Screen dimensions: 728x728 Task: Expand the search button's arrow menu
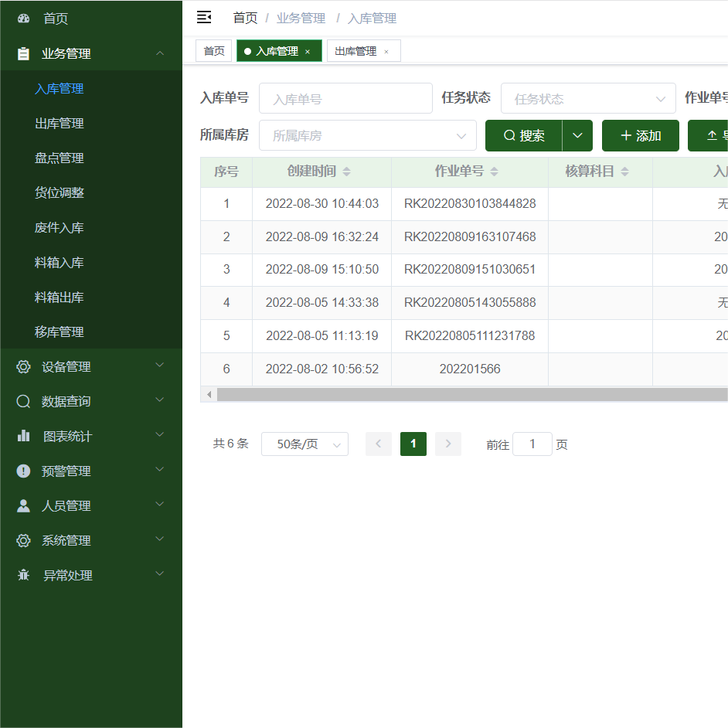click(x=577, y=135)
